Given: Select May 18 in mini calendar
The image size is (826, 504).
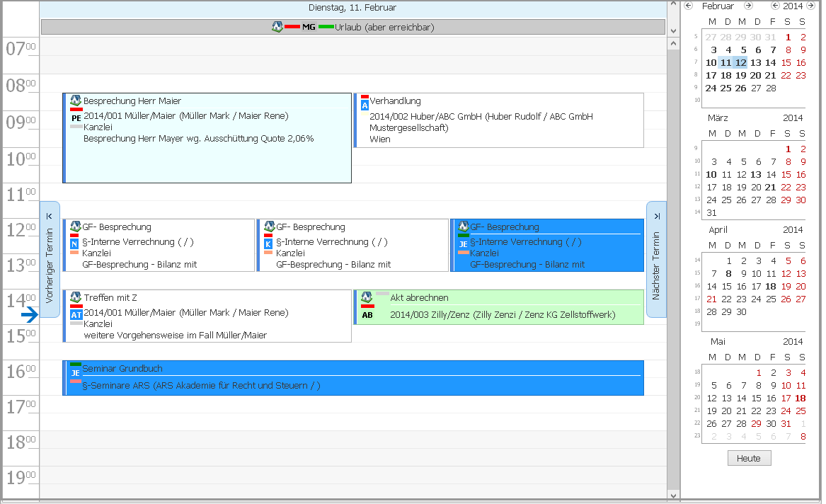Looking at the screenshot, I should click(801, 398).
